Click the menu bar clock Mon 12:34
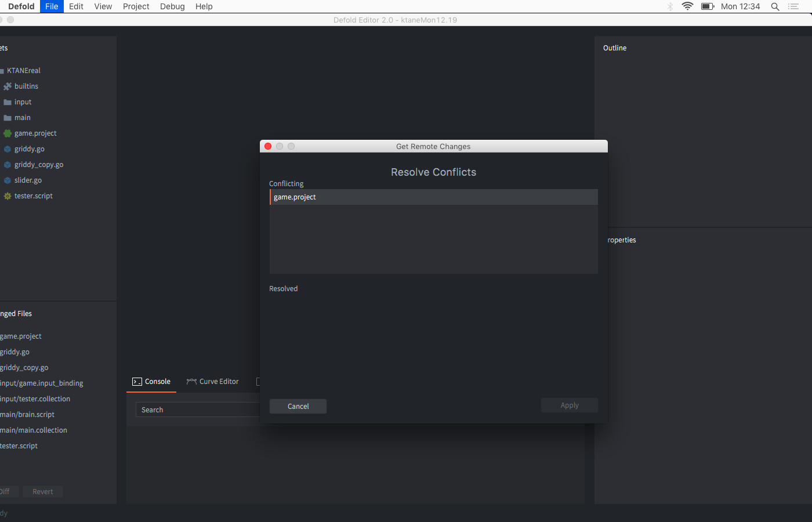Viewport: 812px width, 522px height. 740,6
